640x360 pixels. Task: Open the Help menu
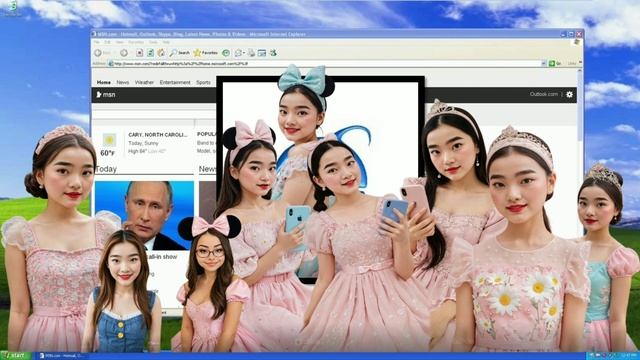pyautogui.click(x=166, y=42)
